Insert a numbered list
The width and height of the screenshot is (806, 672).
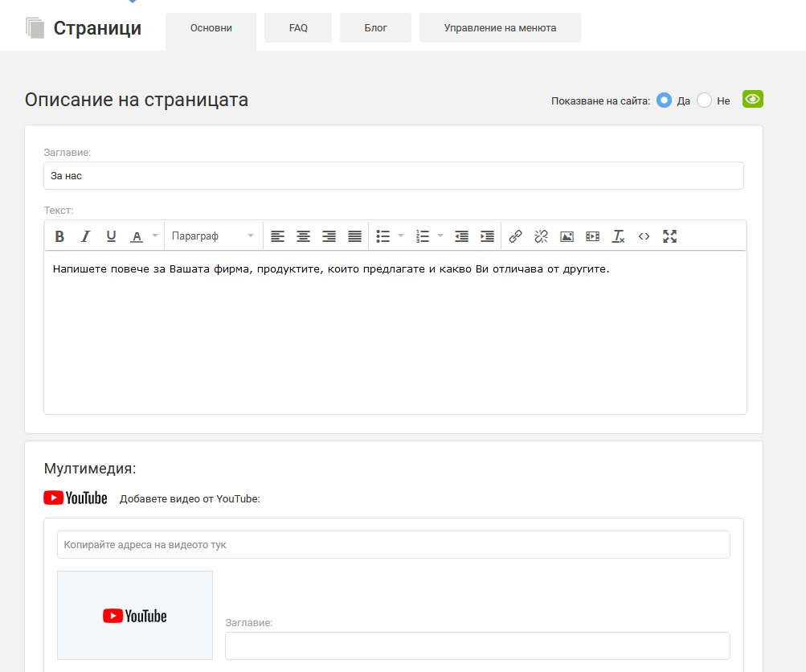point(423,236)
